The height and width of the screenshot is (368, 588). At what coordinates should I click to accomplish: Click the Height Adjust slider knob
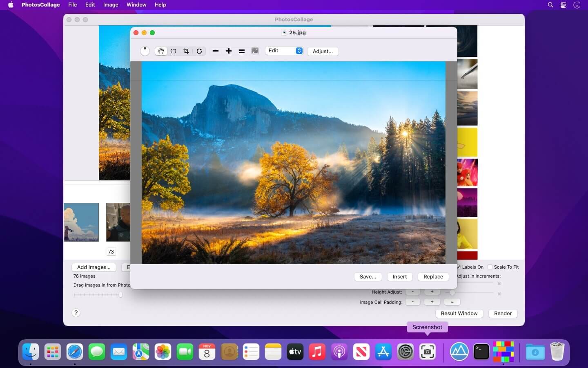click(452, 292)
